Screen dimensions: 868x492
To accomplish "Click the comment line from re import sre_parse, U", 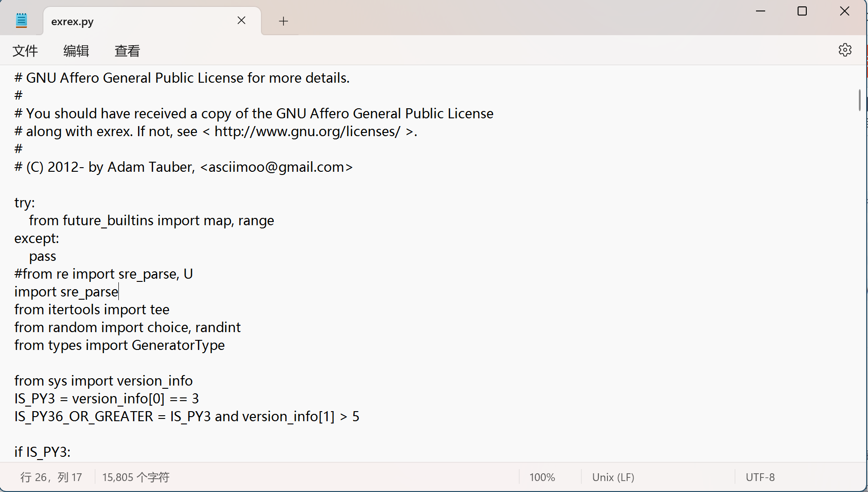I will coord(103,274).
